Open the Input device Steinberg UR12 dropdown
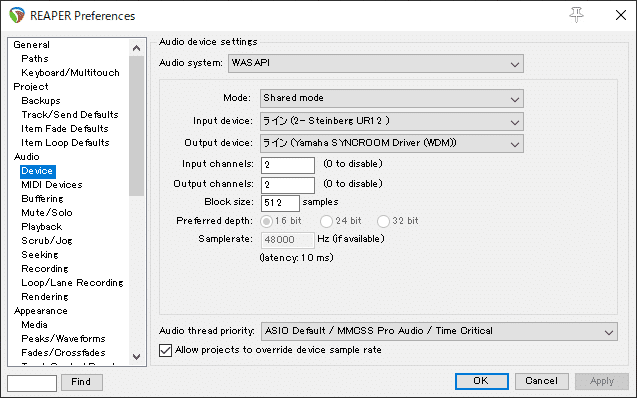637x398 pixels. [x=392, y=121]
